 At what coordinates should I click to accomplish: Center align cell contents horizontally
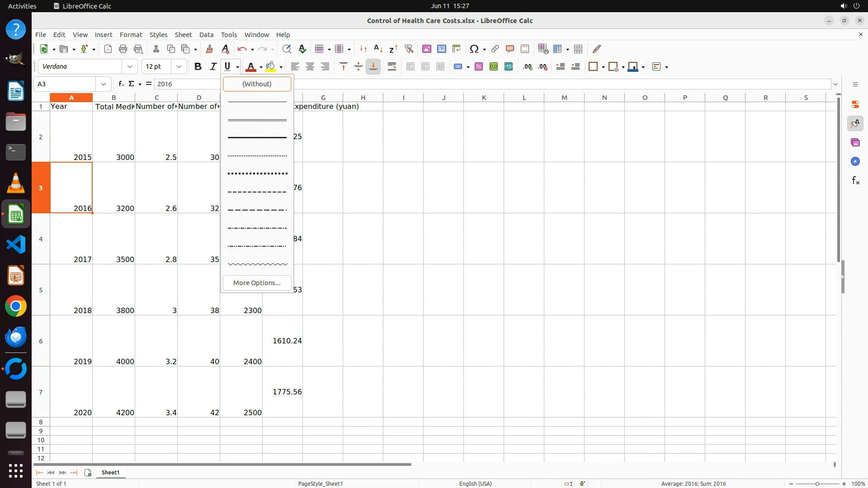310,67
